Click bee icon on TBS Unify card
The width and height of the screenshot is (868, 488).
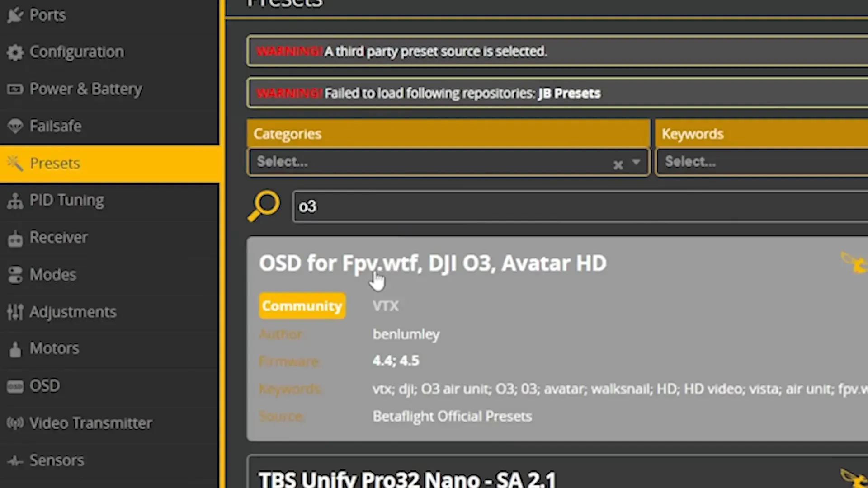854,478
